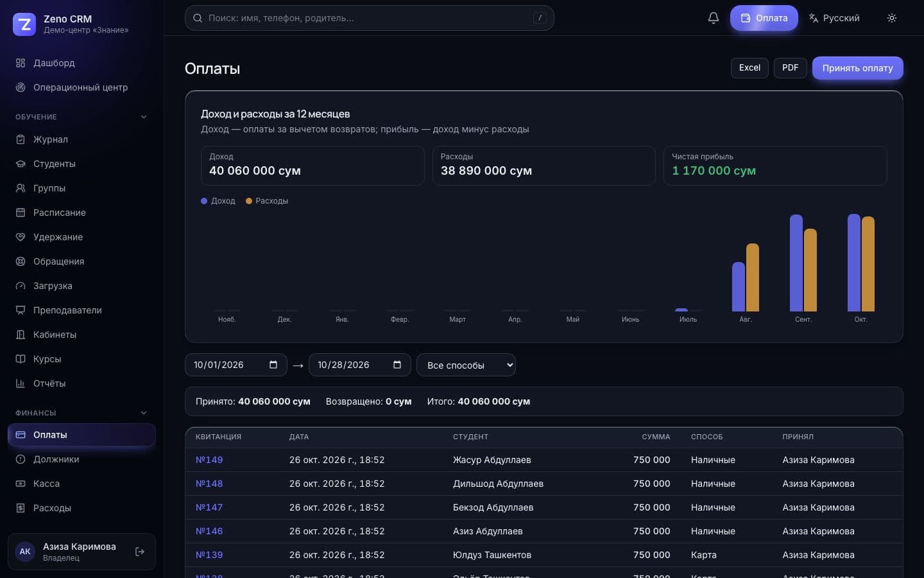Screen dimensions: 924x578
Task: Click the Группы people icon
Action: click(21, 188)
